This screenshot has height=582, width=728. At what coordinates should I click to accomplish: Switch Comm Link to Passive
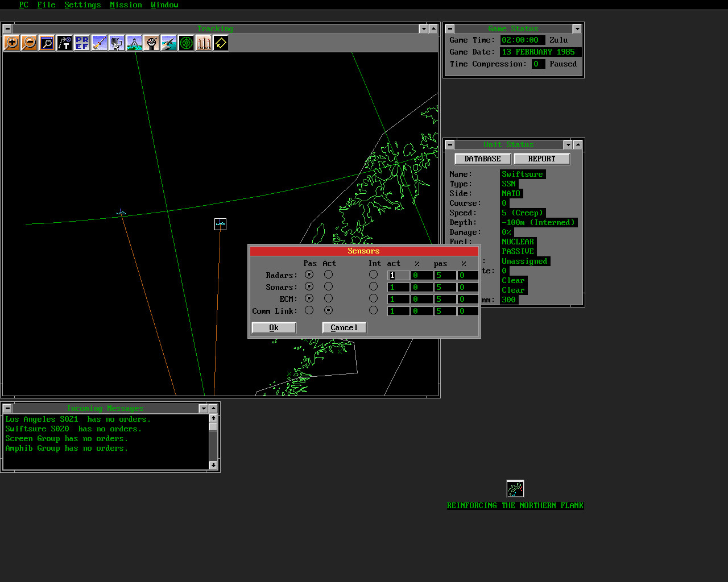click(x=309, y=310)
